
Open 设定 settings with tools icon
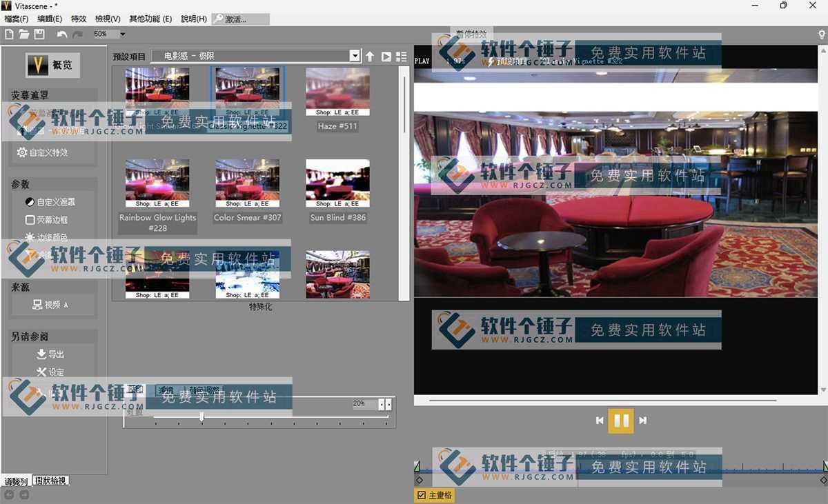(x=50, y=372)
